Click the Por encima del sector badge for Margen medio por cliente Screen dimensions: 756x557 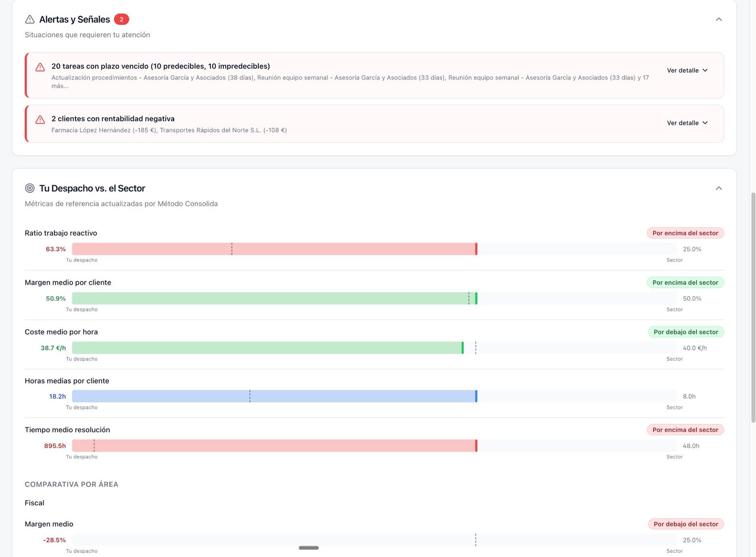[x=685, y=282]
